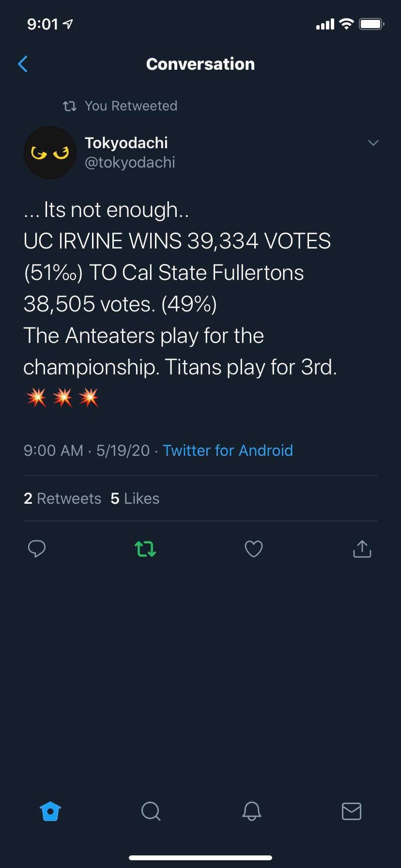This screenshot has height=868, width=401.
Task: Switch to the Home tab
Action: 50,811
